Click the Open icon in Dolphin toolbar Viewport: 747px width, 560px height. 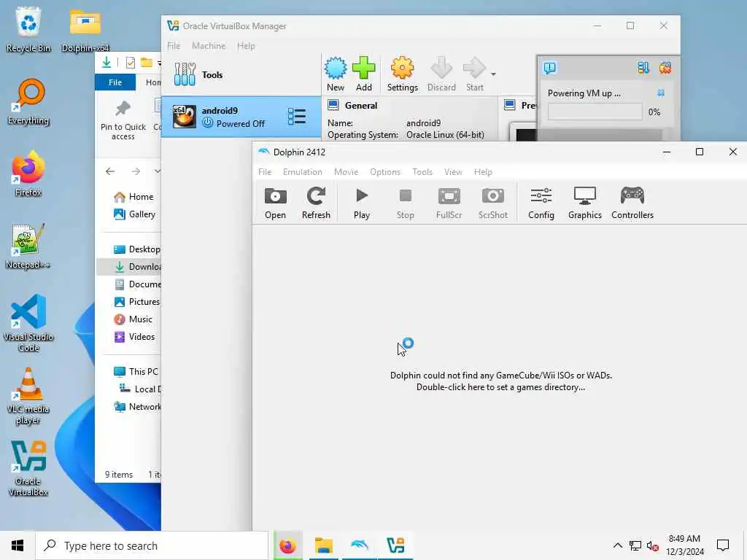pos(275,203)
